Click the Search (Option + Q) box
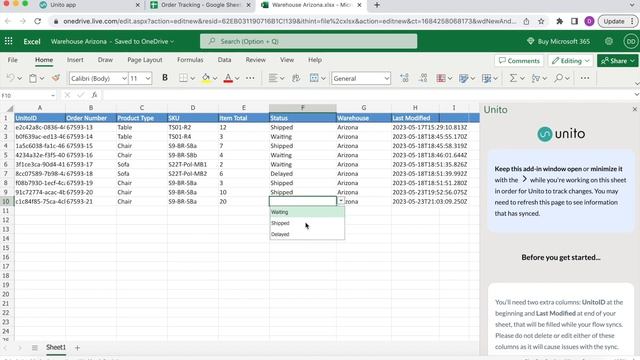640x360 pixels. tap(309, 41)
